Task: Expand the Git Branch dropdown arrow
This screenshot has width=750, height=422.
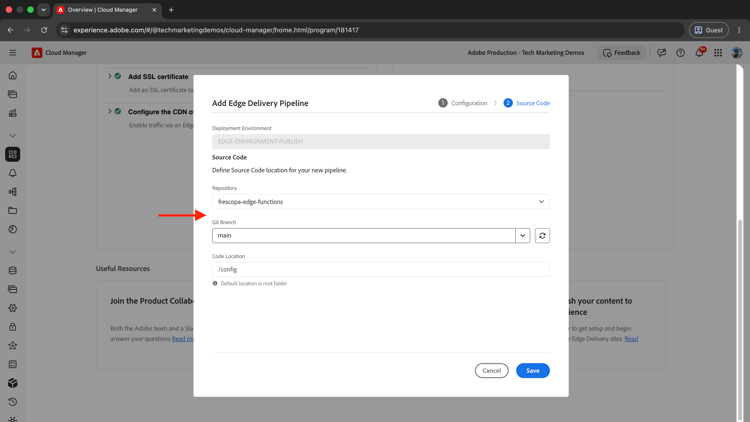Action: point(522,235)
